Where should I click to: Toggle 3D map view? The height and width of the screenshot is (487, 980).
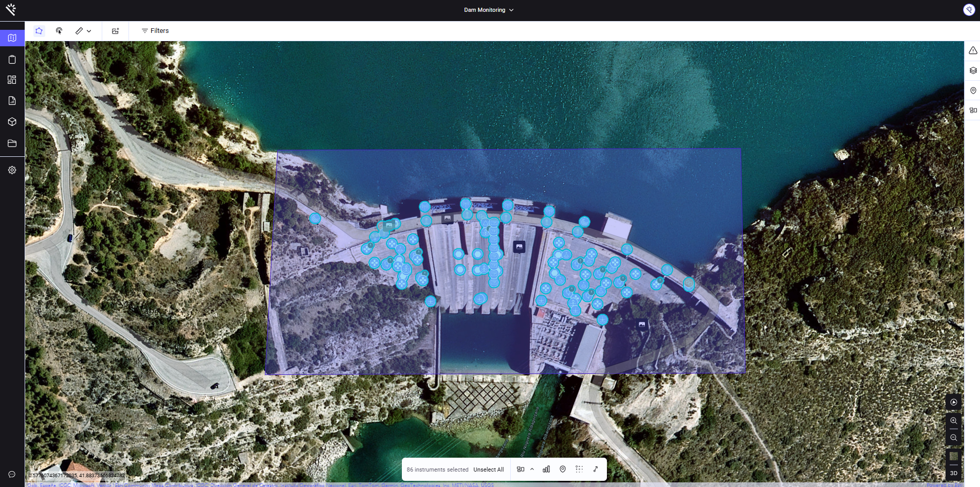[953, 473]
